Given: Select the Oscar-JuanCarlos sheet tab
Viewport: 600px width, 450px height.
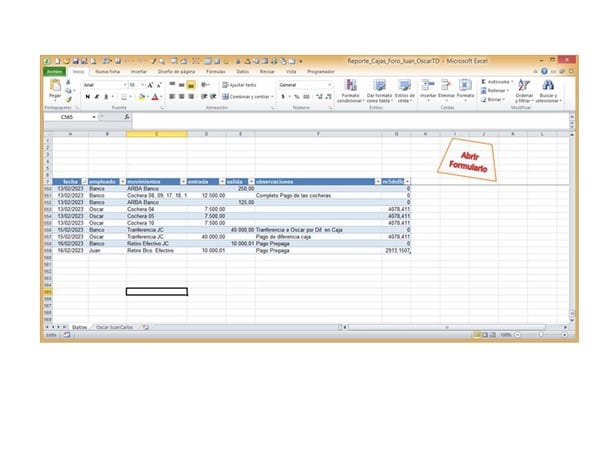Looking at the screenshot, I should pos(114,327).
